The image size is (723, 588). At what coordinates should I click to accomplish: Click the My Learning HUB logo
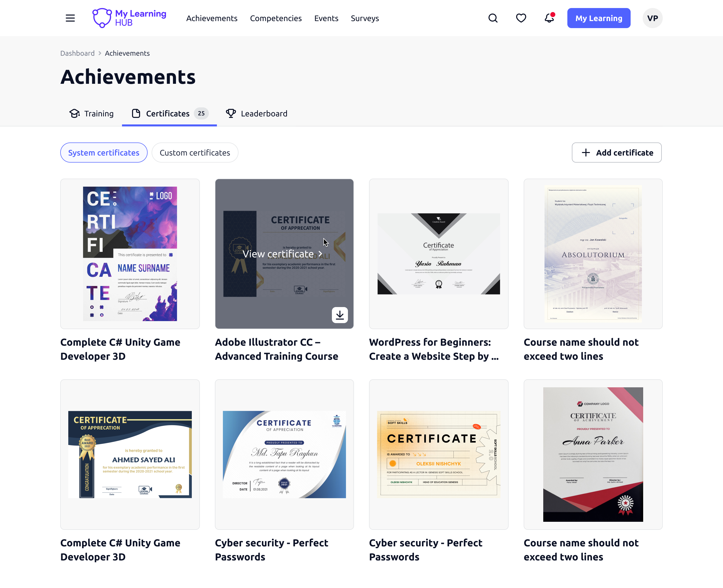[x=129, y=18]
